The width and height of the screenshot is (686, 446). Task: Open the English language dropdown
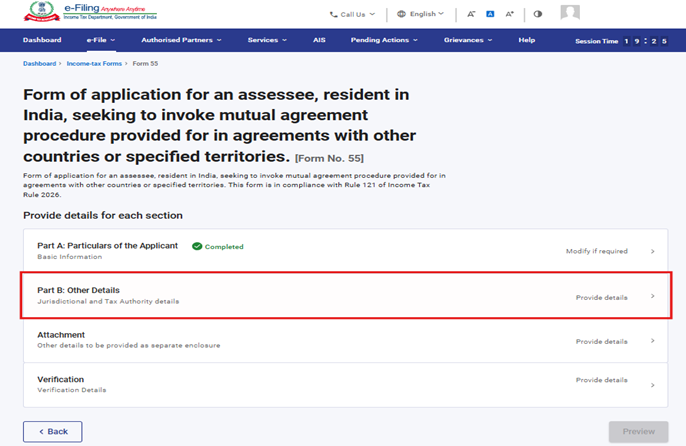pos(421,14)
